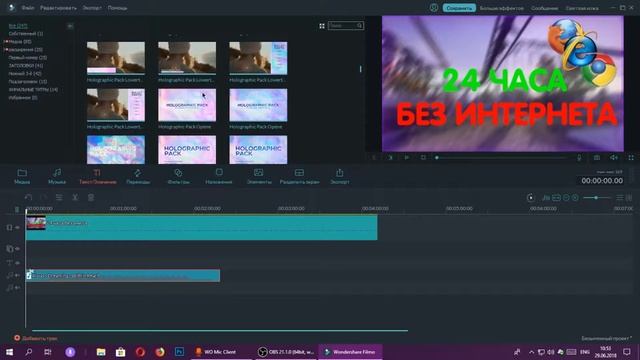Undo the last timeline action

click(28, 198)
